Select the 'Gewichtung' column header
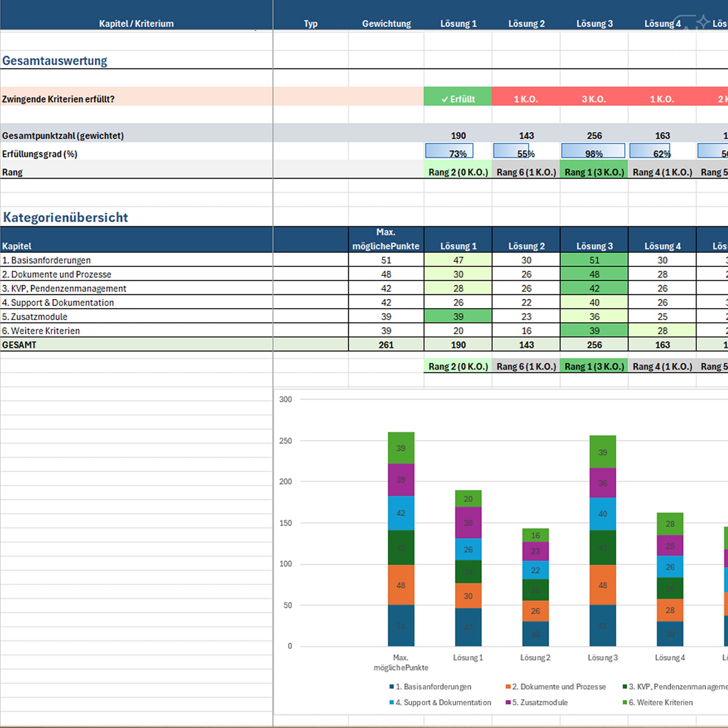Image resolution: width=728 pixels, height=728 pixels. click(386, 23)
